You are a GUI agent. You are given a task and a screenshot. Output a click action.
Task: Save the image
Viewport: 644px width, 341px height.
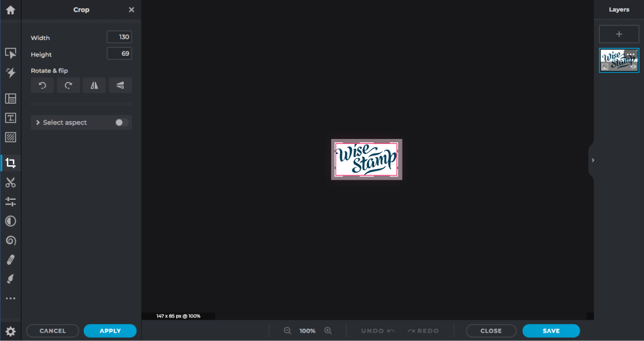pyautogui.click(x=551, y=331)
